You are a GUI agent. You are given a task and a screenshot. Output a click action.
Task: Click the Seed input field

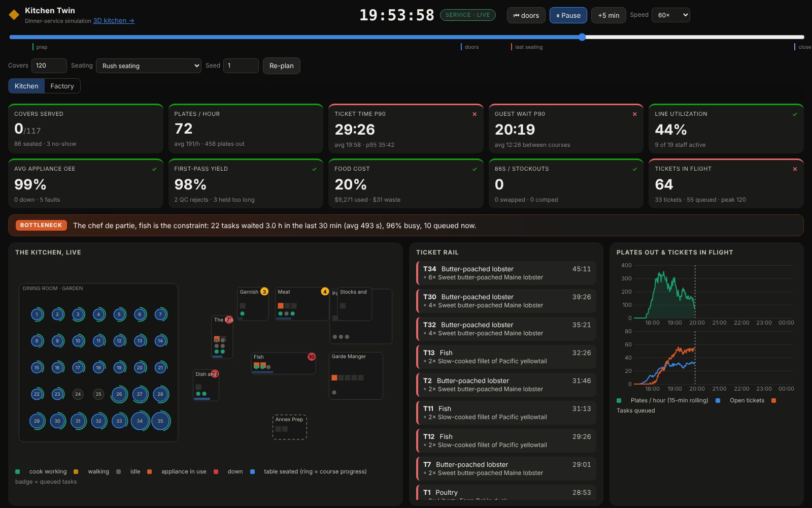pos(241,66)
